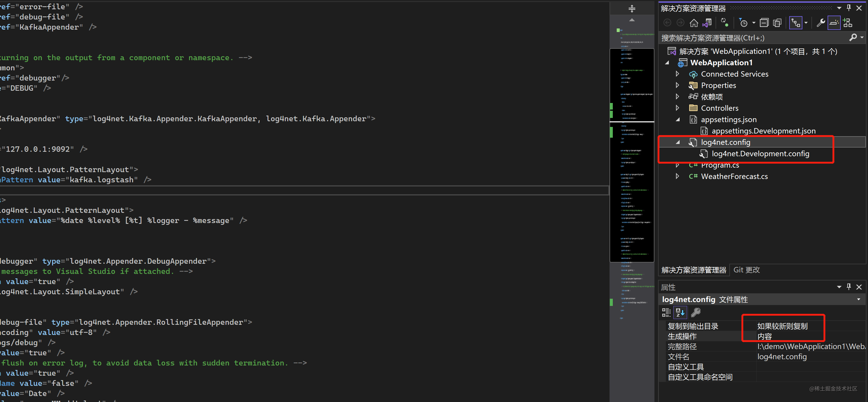The image size is (868, 402).
Task: Switch to the Git 更改 tab
Action: [x=746, y=270]
